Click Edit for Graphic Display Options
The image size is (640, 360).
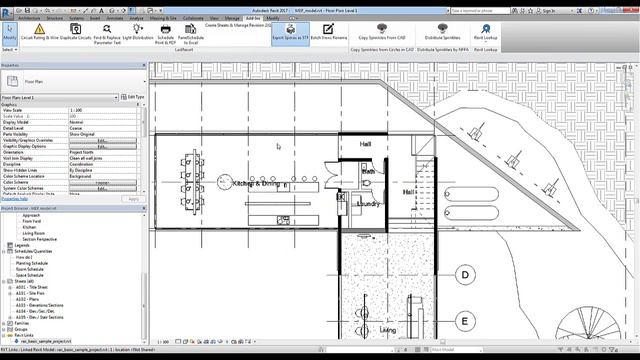coord(102,147)
